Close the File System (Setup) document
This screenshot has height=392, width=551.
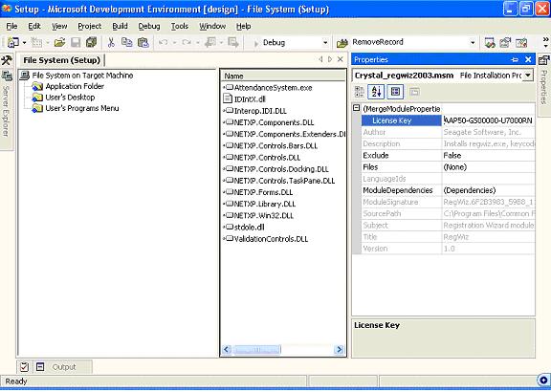(x=341, y=59)
